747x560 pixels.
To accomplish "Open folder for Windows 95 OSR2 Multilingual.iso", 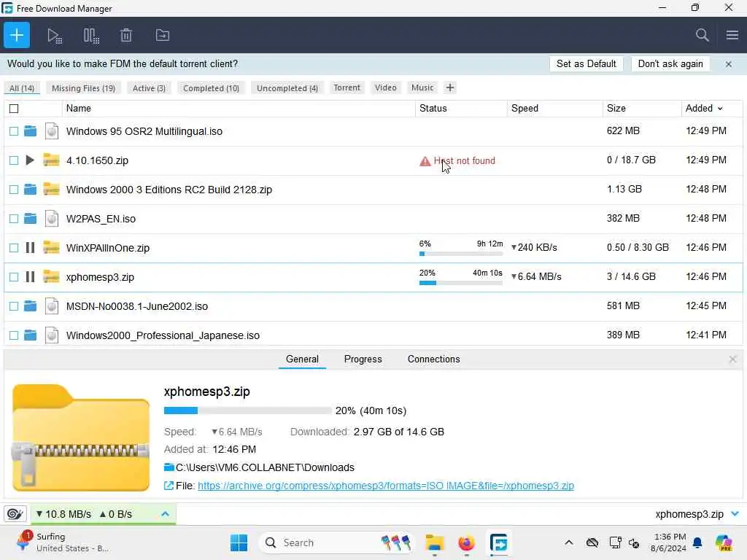I will pyautogui.click(x=30, y=131).
